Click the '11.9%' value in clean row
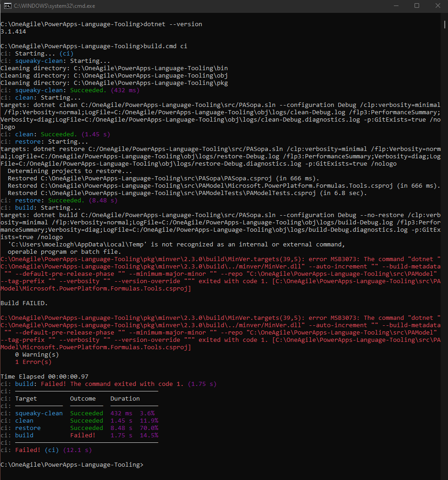Viewport: 448px width, 480px height. tap(149, 421)
